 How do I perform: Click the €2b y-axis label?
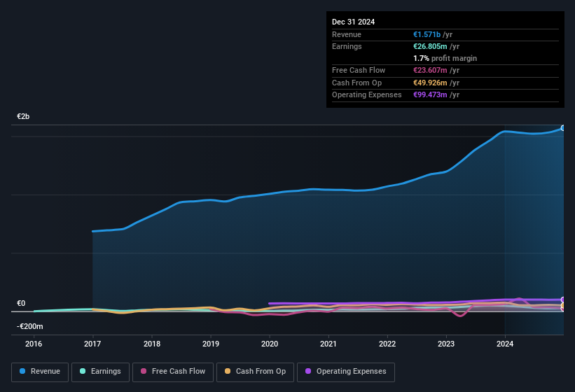click(23, 116)
